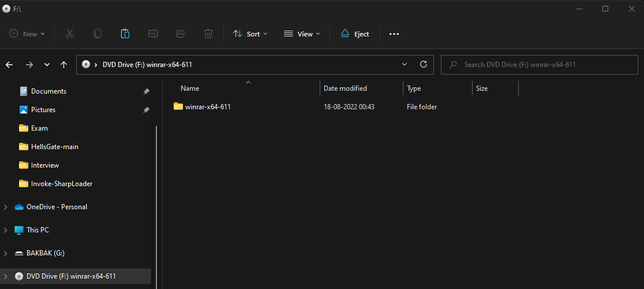644x289 pixels.
Task: Minimize the File Explorer window
Action: point(579,9)
